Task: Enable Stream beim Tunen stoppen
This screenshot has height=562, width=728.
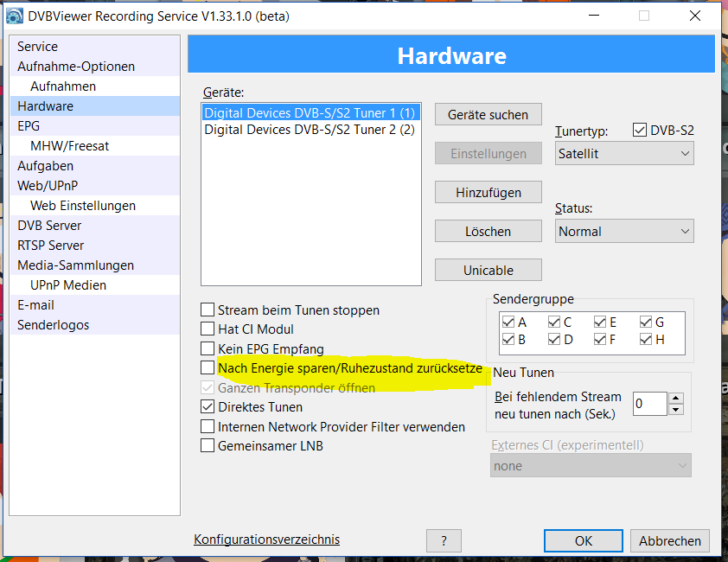Action: point(208,310)
